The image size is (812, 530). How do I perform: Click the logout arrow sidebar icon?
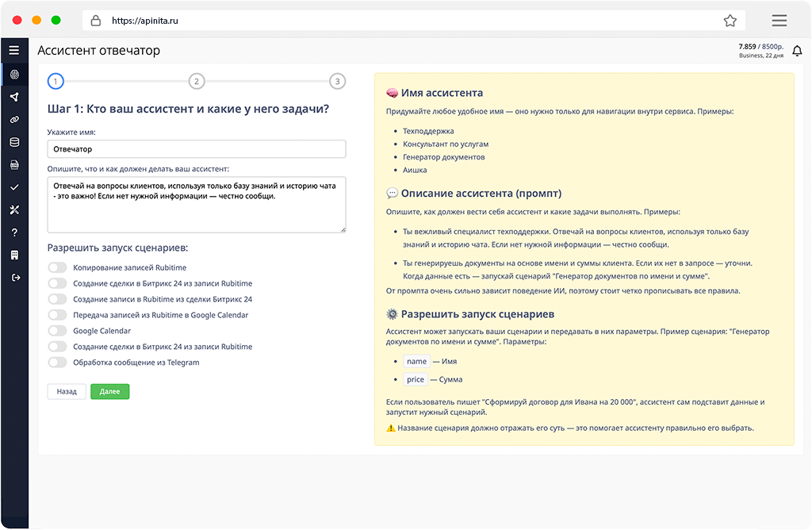[13, 277]
